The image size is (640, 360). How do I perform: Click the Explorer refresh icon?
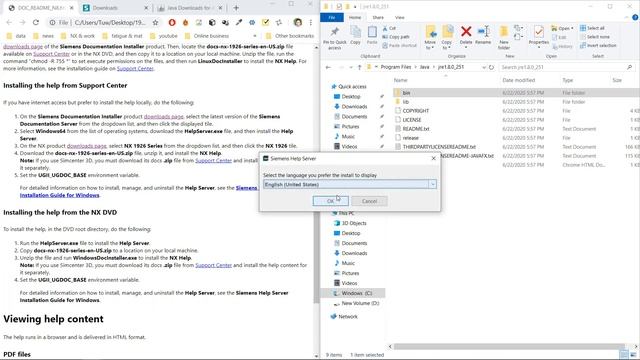[x=491, y=67]
